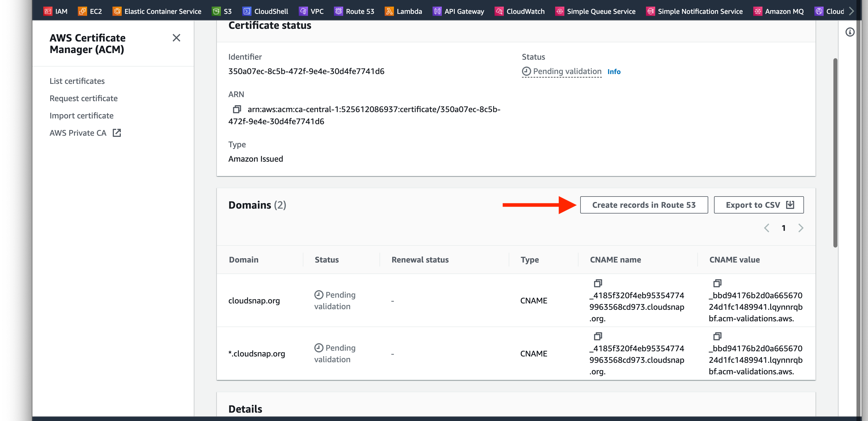Click the Type column header
The height and width of the screenshot is (421, 868).
pos(530,259)
